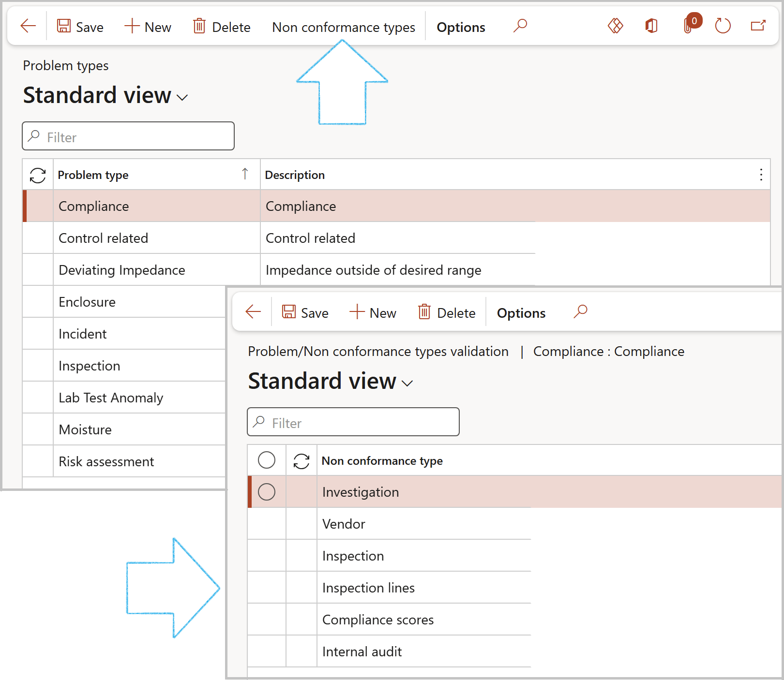Open the form in a new window
The width and height of the screenshot is (784, 680).
click(x=758, y=26)
